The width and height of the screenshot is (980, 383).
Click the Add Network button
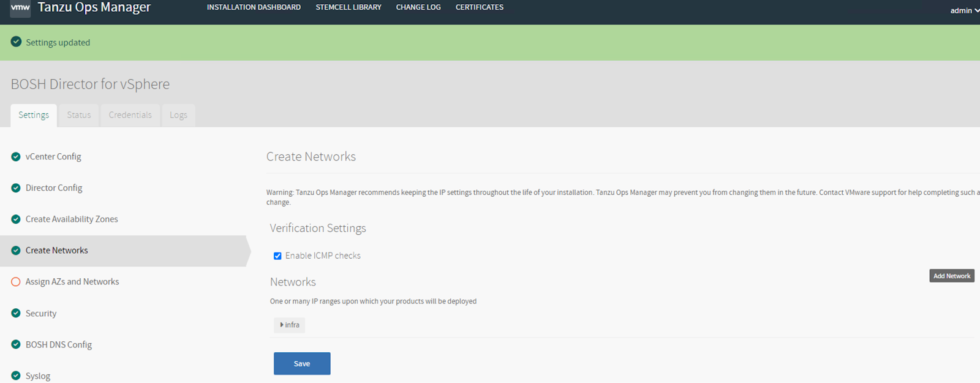point(952,276)
